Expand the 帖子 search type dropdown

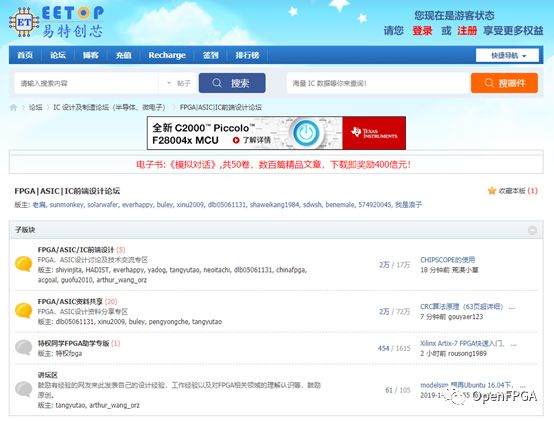point(178,83)
